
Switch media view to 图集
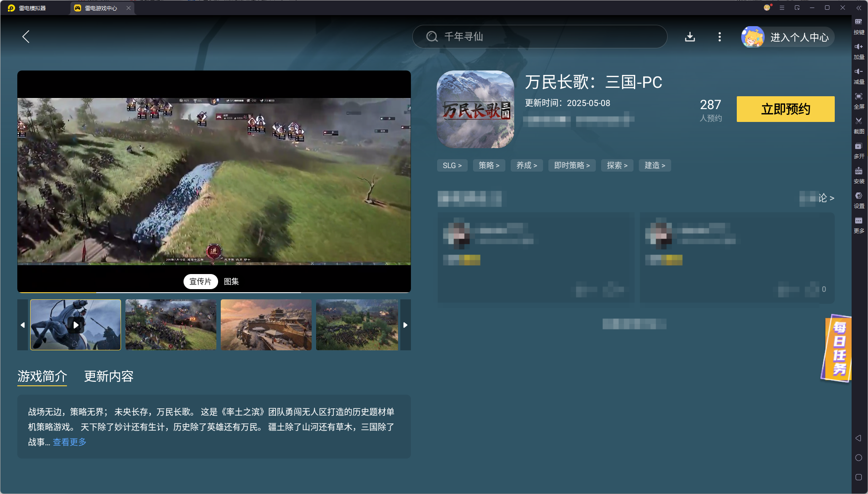click(x=231, y=281)
